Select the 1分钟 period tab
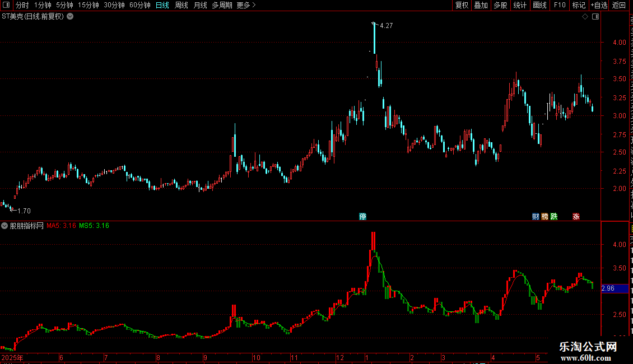 (x=43, y=5)
